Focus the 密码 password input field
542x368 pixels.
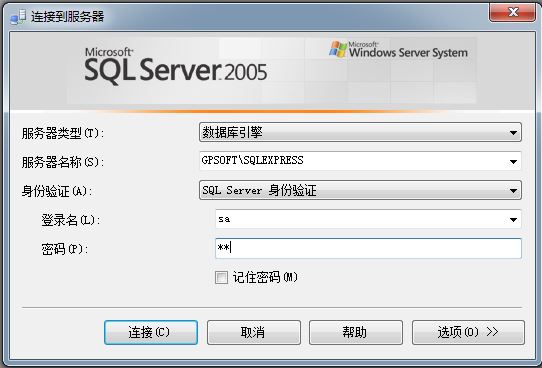368,248
